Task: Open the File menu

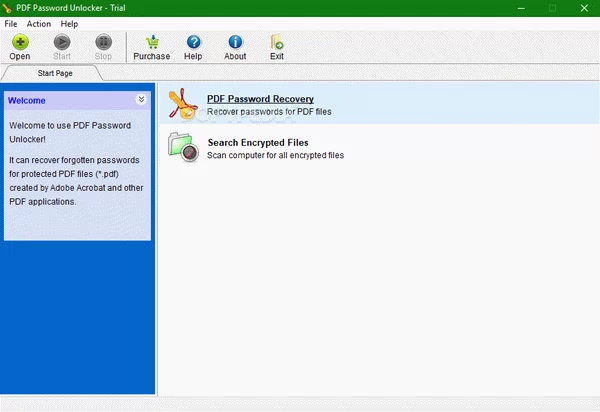Action: (x=11, y=24)
